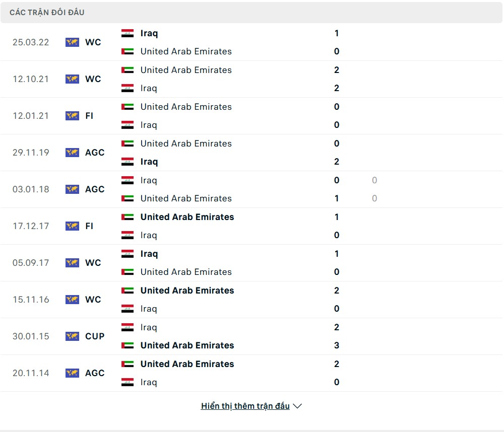Click the UAE flag in 20.11.14 match
Viewport: 504px width, 432px height.
[x=128, y=364]
